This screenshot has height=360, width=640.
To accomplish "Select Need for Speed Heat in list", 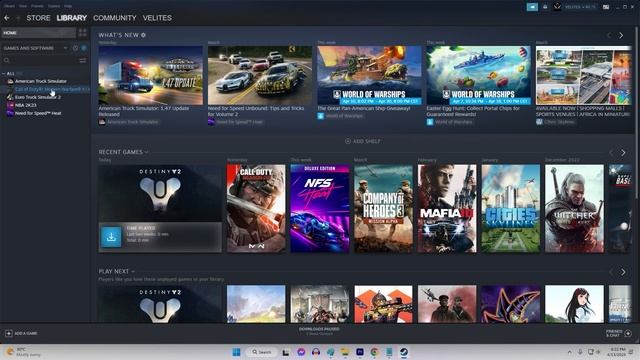I will 38,113.
